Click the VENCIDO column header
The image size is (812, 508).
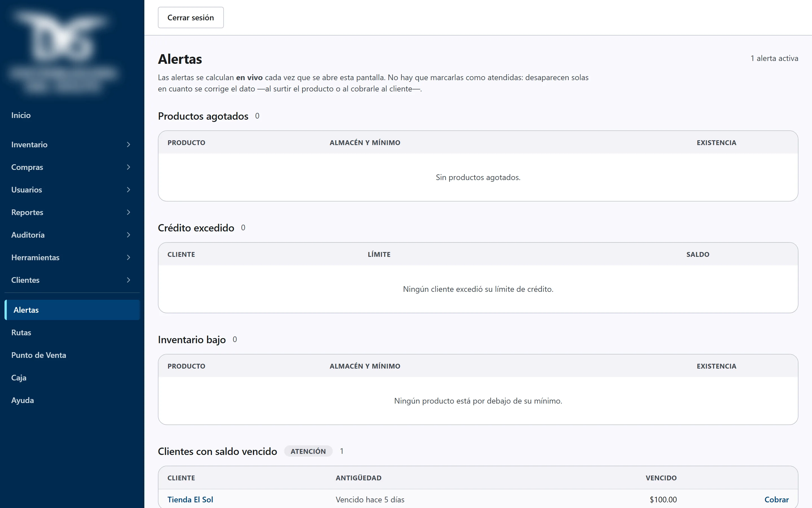pyautogui.click(x=661, y=478)
